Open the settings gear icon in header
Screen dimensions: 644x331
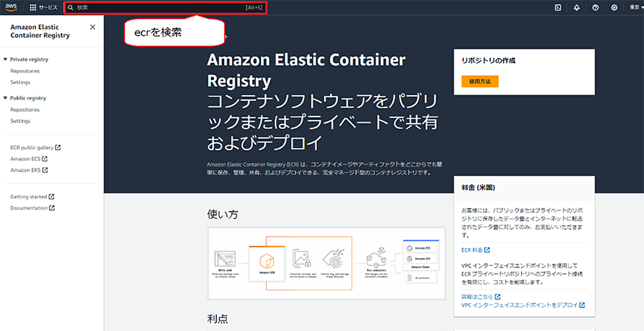[x=615, y=7]
